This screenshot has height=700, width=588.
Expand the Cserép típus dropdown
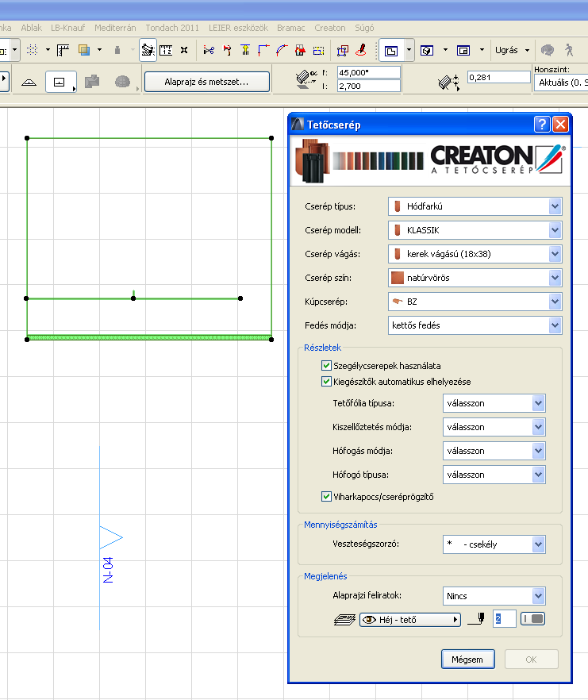pos(555,207)
